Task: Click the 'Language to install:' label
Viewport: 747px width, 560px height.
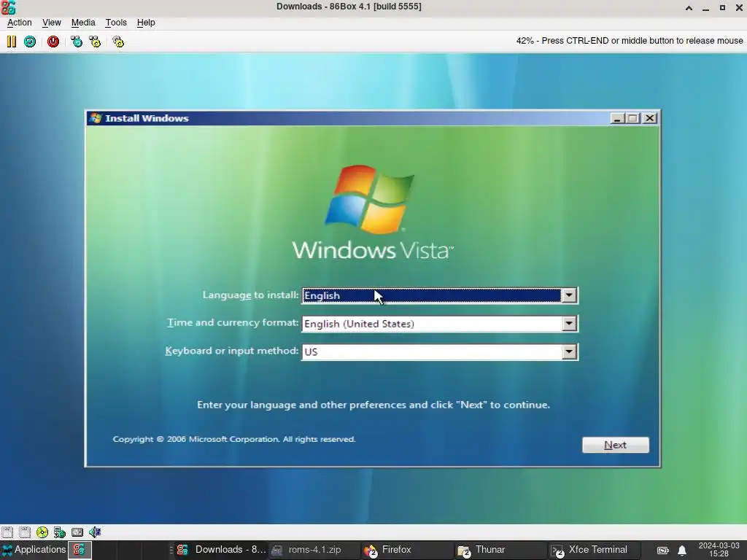Action: tap(251, 295)
